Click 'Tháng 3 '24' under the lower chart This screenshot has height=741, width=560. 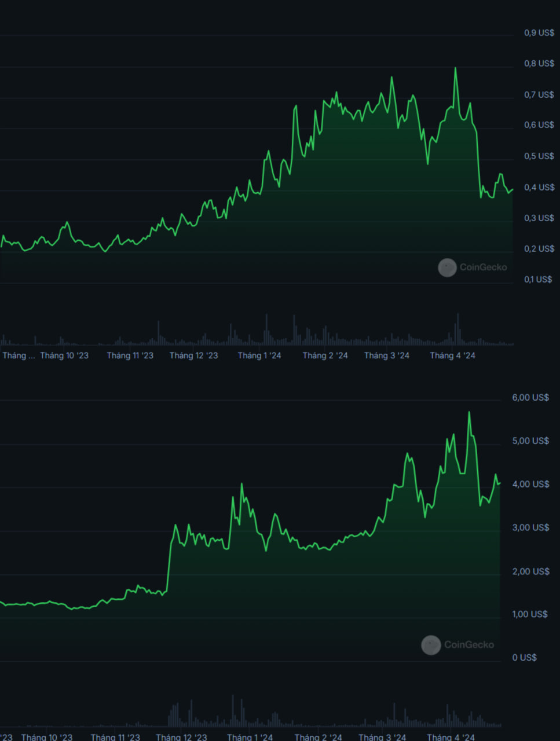click(x=382, y=737)
